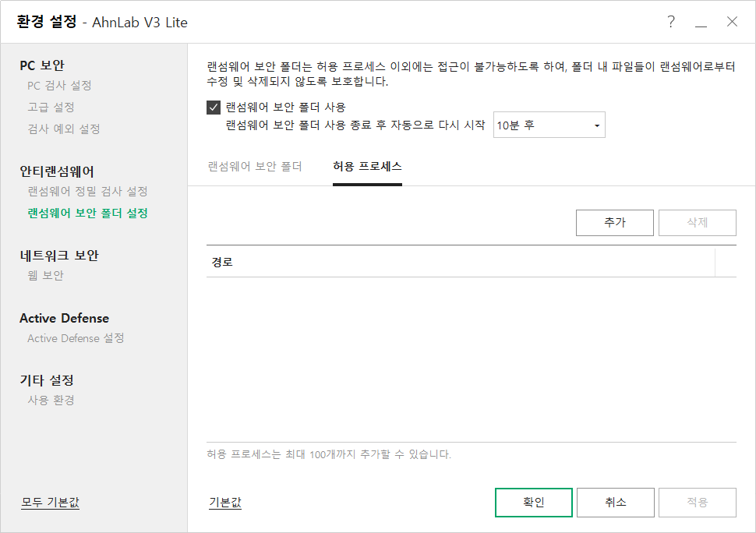The width and height of the screenshot is (756, 533).
Task: Open 웹 보안 settings
Action: click(x=45, y=275)
